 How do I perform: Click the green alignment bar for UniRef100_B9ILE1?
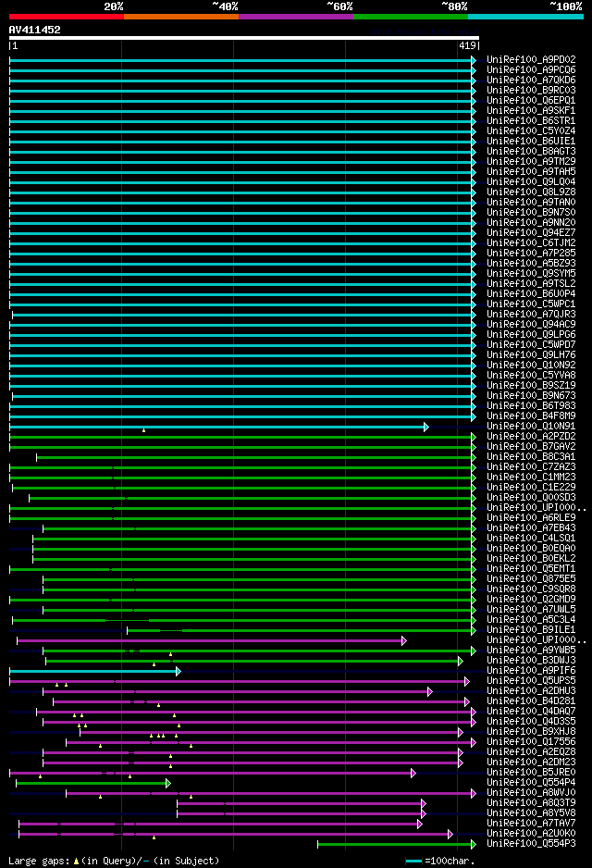[301, 630]
